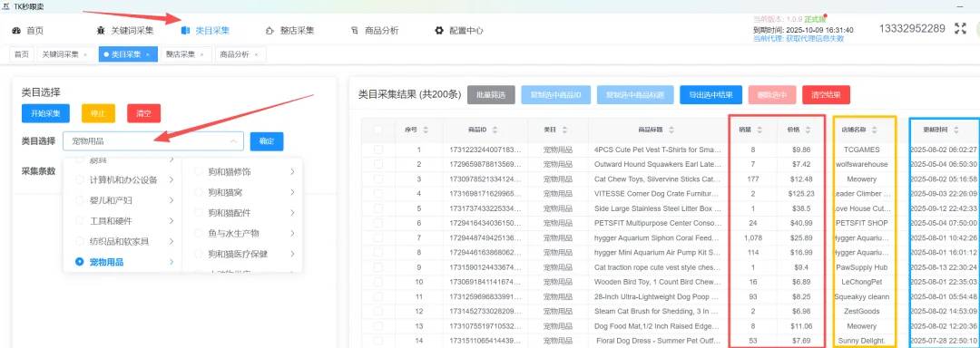Click the red 清空结果 button
The height and width of the screenshot is (348, 980).
(x=826, y=95)
